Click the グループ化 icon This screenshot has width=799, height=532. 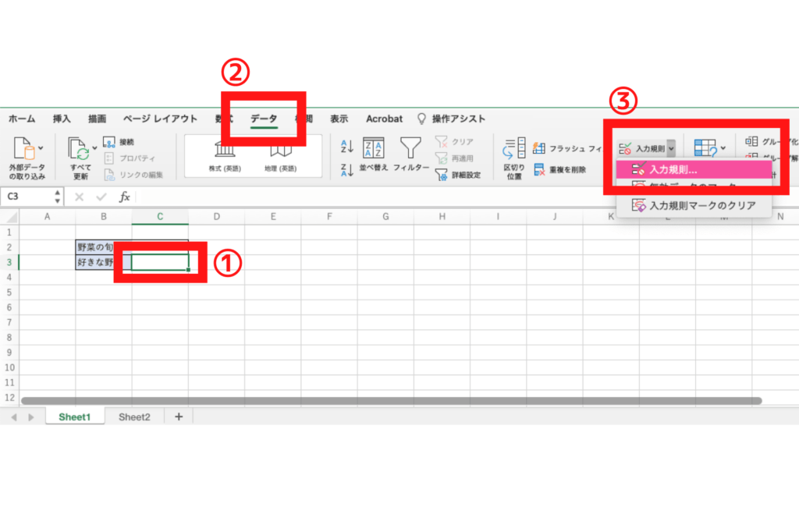[751, 141]
